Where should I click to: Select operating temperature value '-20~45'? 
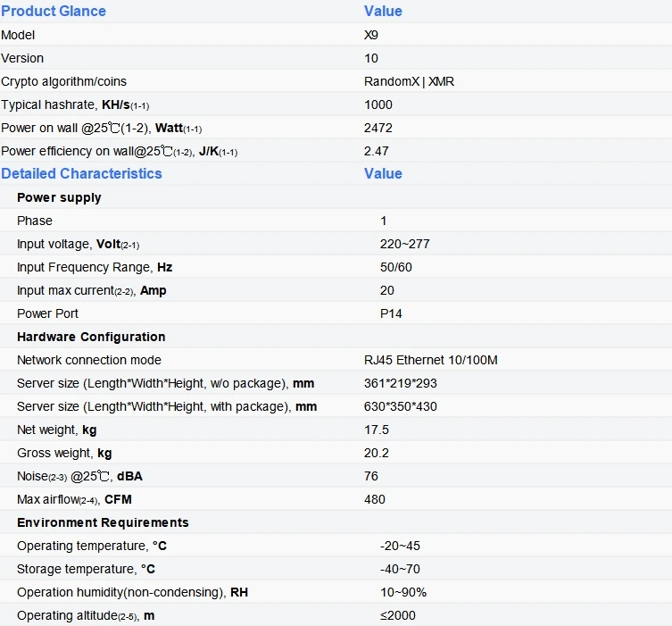point(400,546)
